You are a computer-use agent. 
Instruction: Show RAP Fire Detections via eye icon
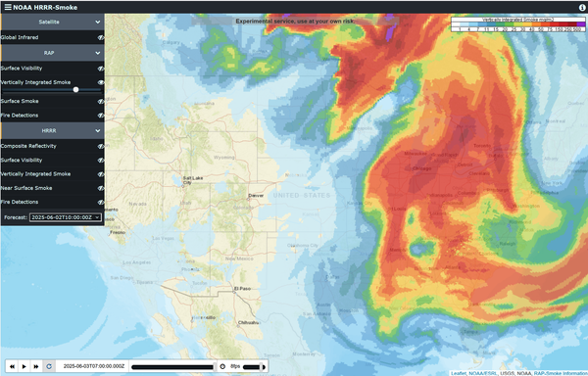coord(101,116)
